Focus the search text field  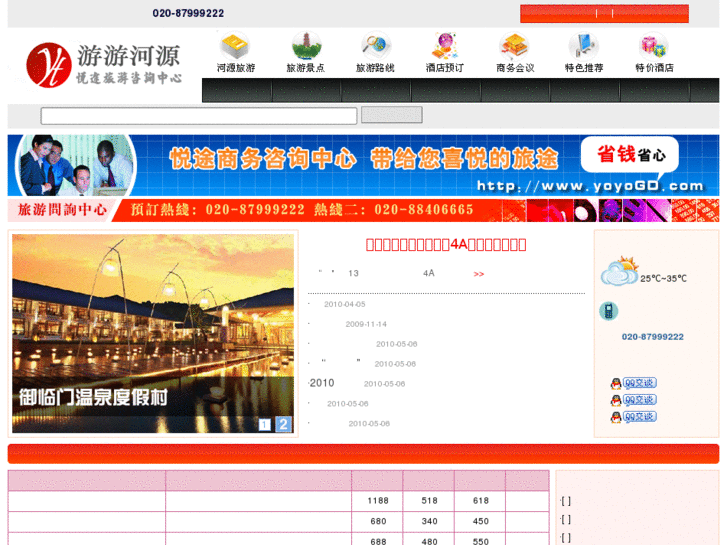click(199, 116)
